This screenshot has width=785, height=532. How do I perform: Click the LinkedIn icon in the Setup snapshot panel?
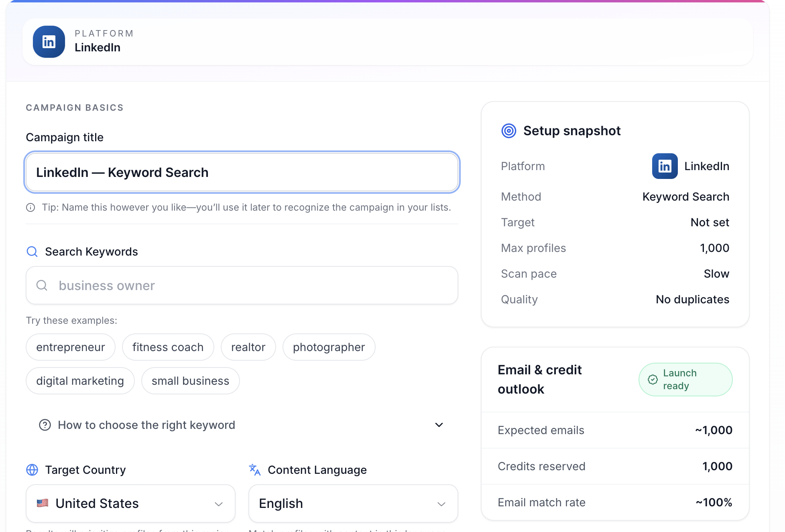click(x=664, y=166)
